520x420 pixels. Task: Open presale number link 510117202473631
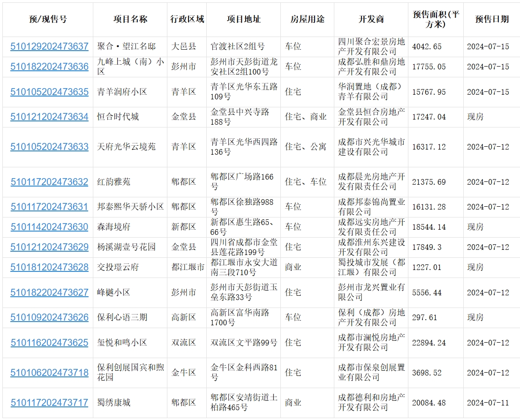(x=49, y=207)
